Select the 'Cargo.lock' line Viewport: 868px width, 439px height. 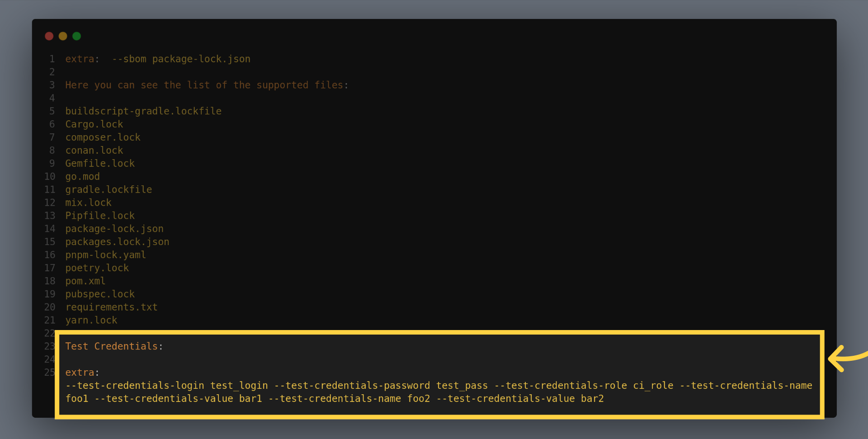coord(94,124)
